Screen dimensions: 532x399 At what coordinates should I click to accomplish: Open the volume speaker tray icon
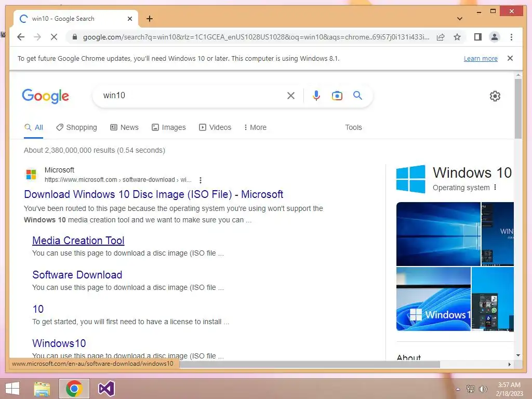[x=483, y=389]
